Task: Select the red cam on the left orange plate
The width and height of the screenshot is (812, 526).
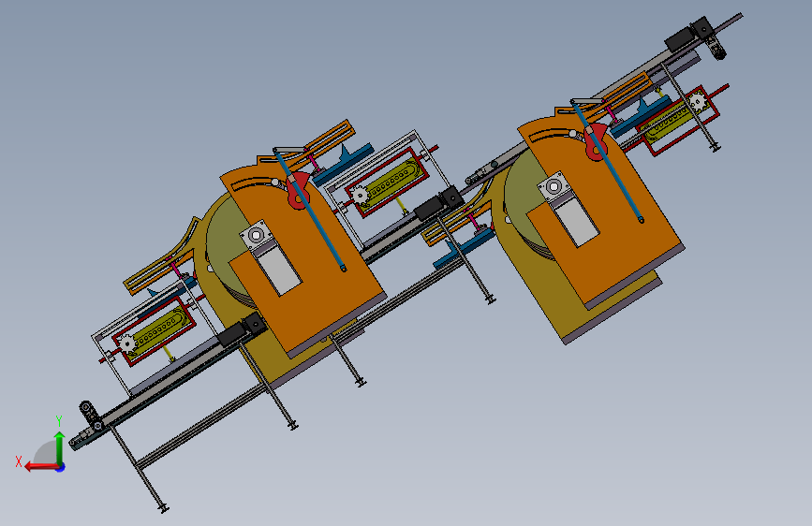Action: coord(298,191)
